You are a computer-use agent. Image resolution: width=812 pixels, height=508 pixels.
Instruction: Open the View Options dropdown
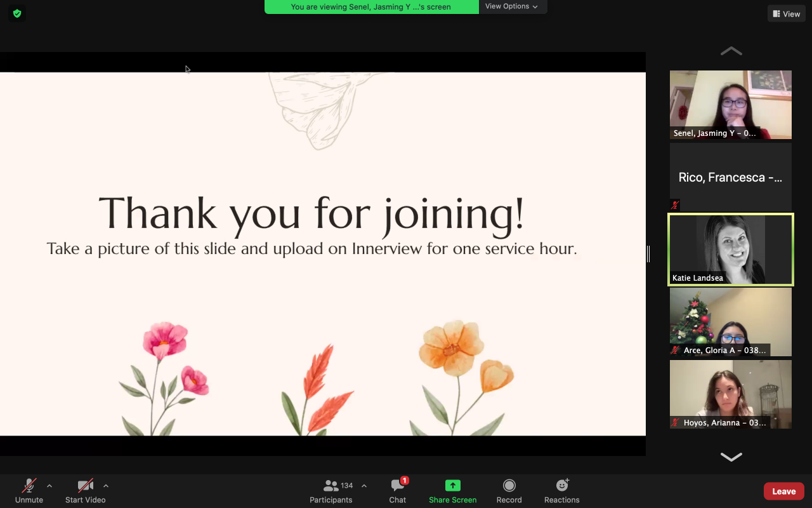pos(512,6)
